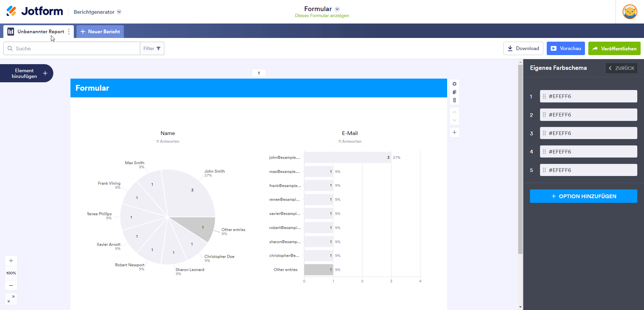This screenshot has height=310, width=644.
Task: Move the page up with the arrow
Action: click(454, 112)
